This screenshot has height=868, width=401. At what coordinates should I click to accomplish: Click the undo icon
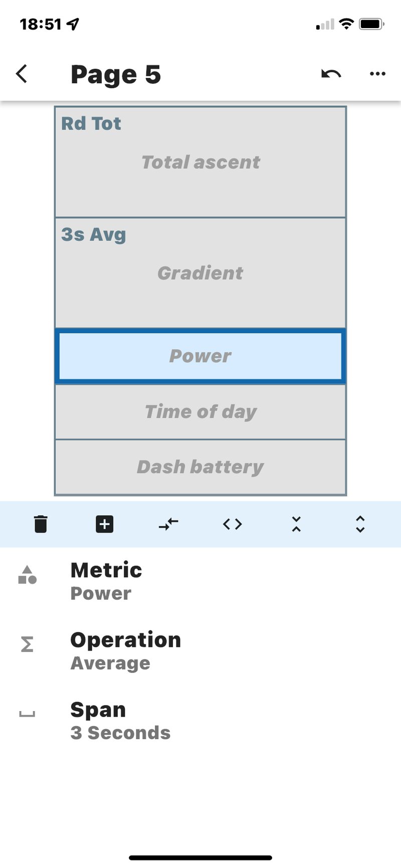[331, 74]
